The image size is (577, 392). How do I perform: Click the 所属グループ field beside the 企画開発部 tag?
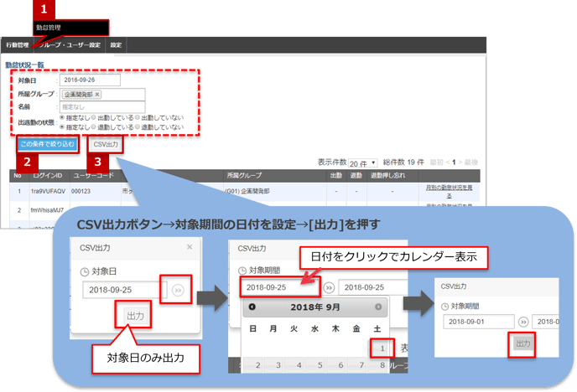(102, 95)
